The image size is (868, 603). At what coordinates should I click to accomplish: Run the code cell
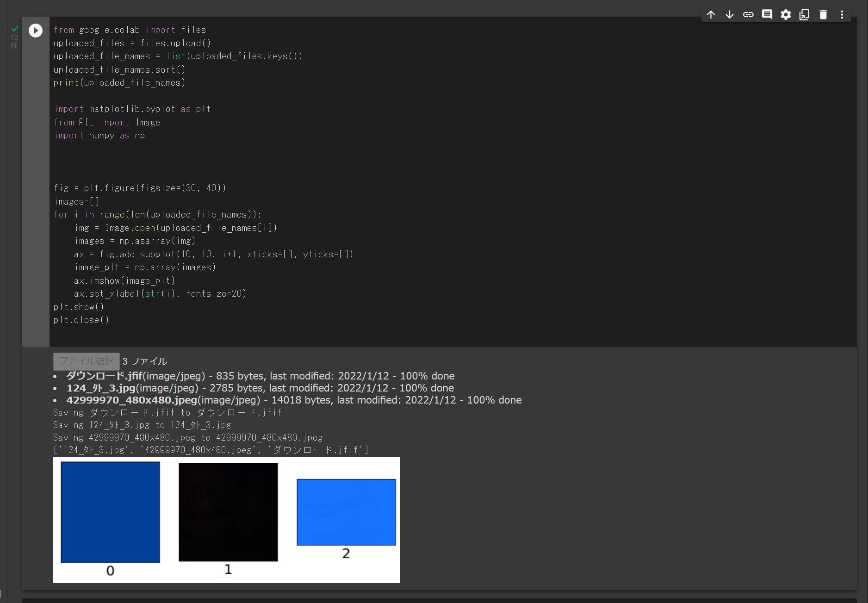35,31
